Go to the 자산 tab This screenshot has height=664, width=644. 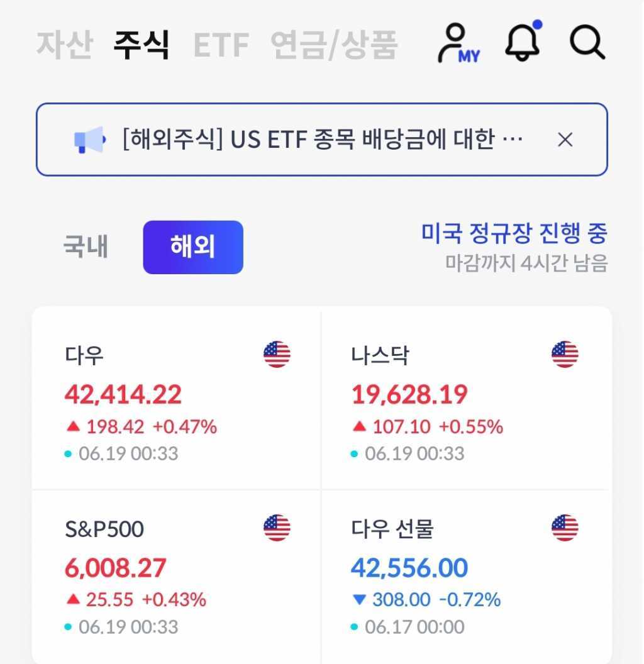tap(65, 44)
